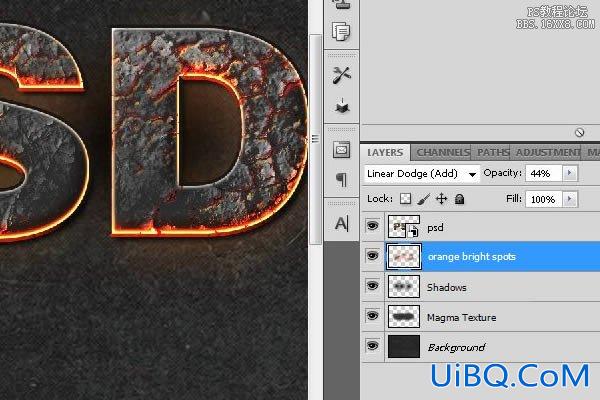
Task: Click the Lock image pixels brush icon
Action: (423, 199)
